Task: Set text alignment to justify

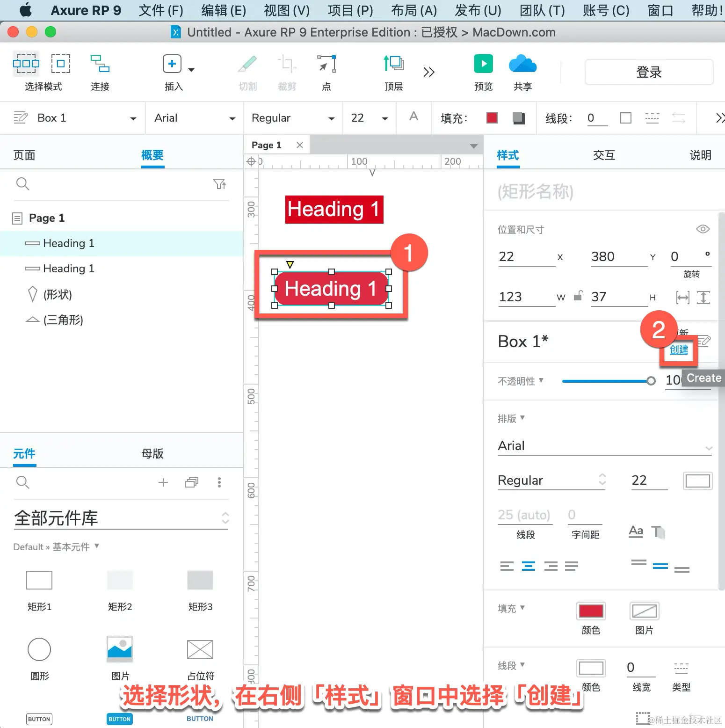Action: [572, 566]
